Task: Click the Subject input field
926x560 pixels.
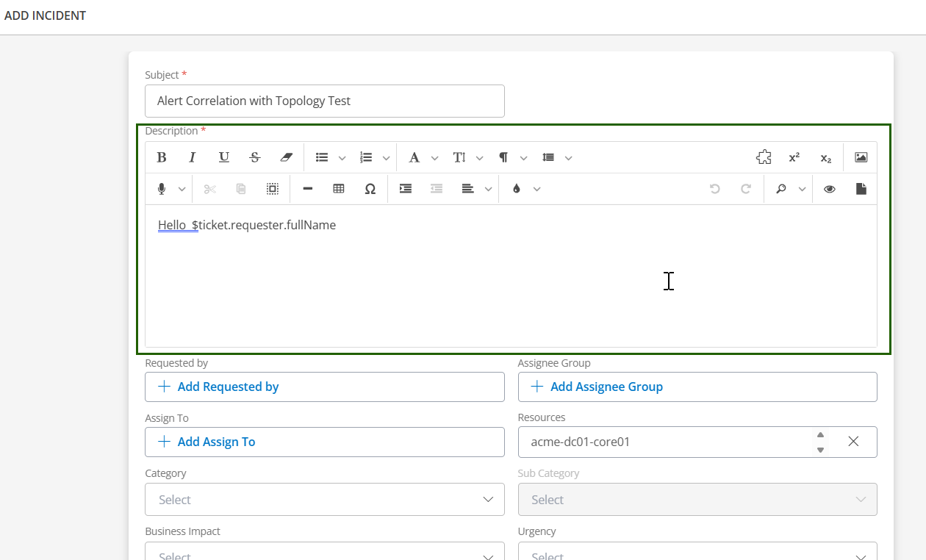Action: click(324, 101)
